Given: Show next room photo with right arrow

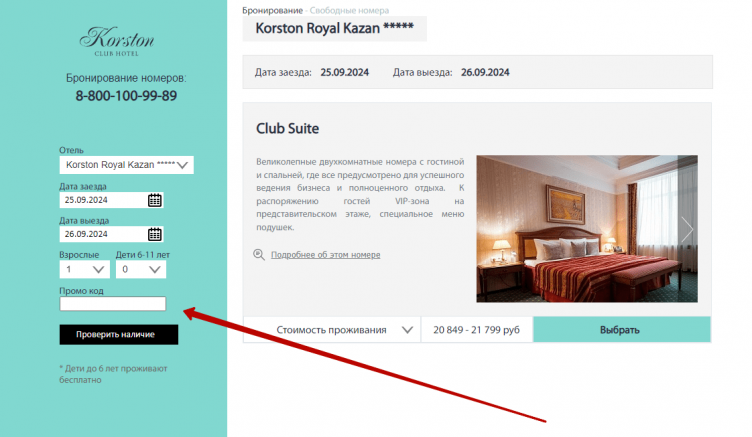Looking at the screenshot, I should click(687, 229).
